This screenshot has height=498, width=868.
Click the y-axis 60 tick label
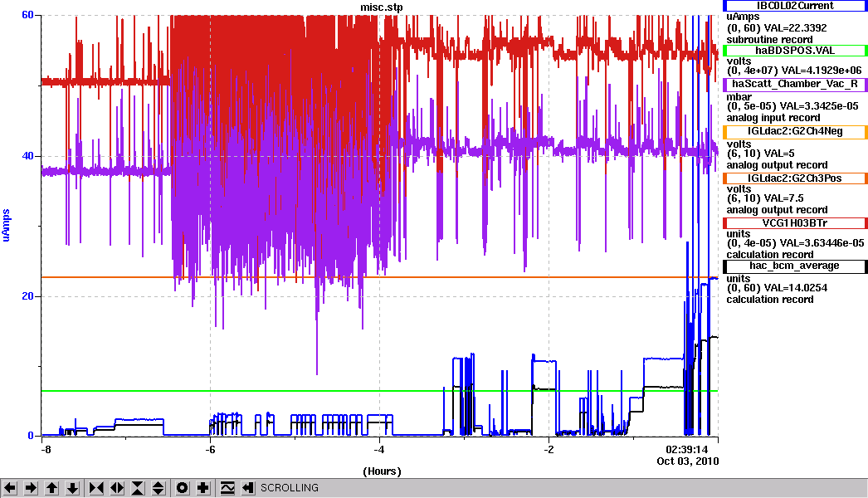pos(27,15)
